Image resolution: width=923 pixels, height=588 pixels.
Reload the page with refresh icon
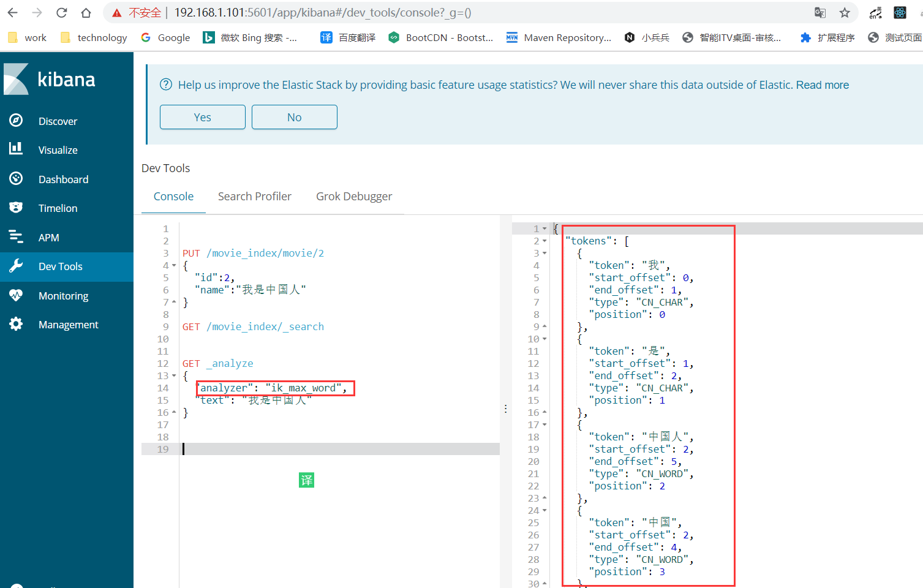61,12
